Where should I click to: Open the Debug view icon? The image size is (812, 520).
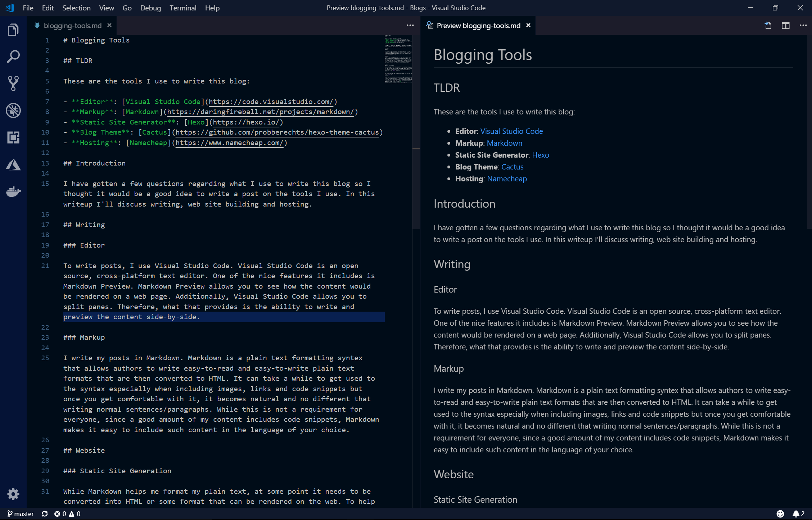click(x=13, y=110)
